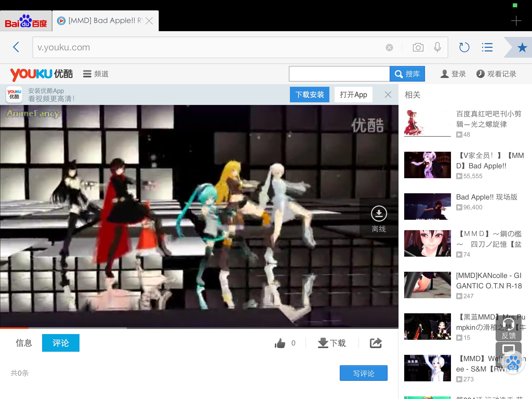Tap the microphone voice search icon

click(437, 47)
